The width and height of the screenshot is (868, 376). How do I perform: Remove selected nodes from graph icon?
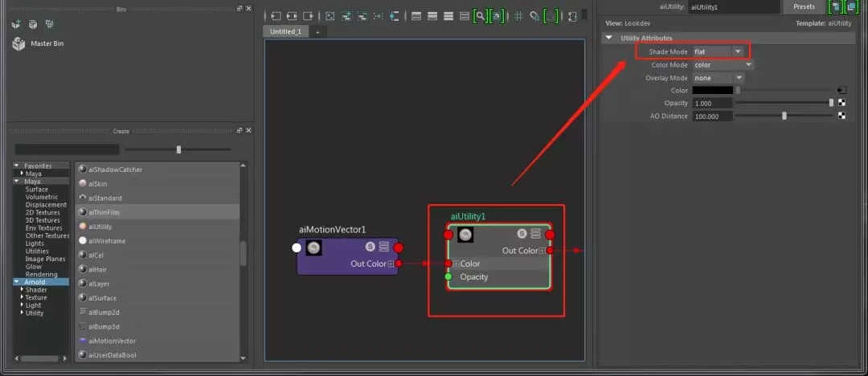point(362,17)
